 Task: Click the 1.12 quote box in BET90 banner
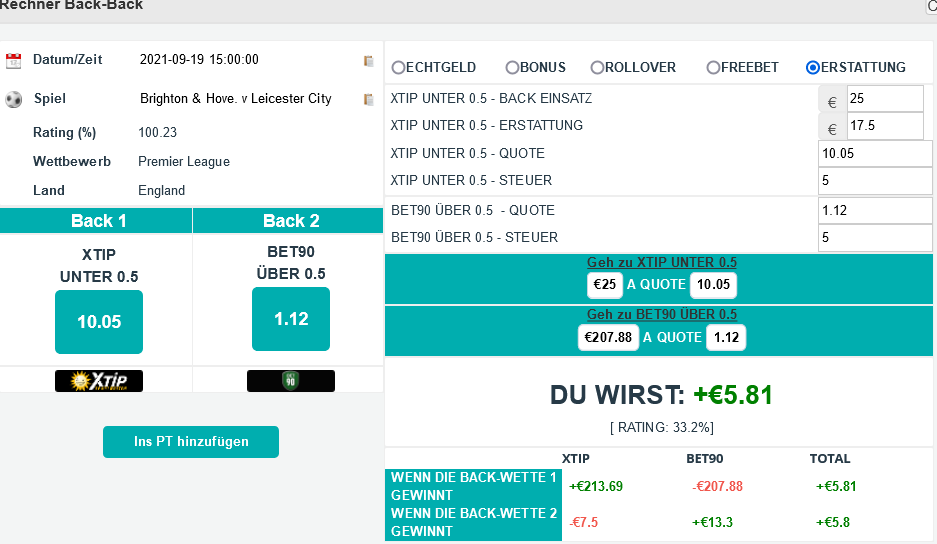(726, 337)
